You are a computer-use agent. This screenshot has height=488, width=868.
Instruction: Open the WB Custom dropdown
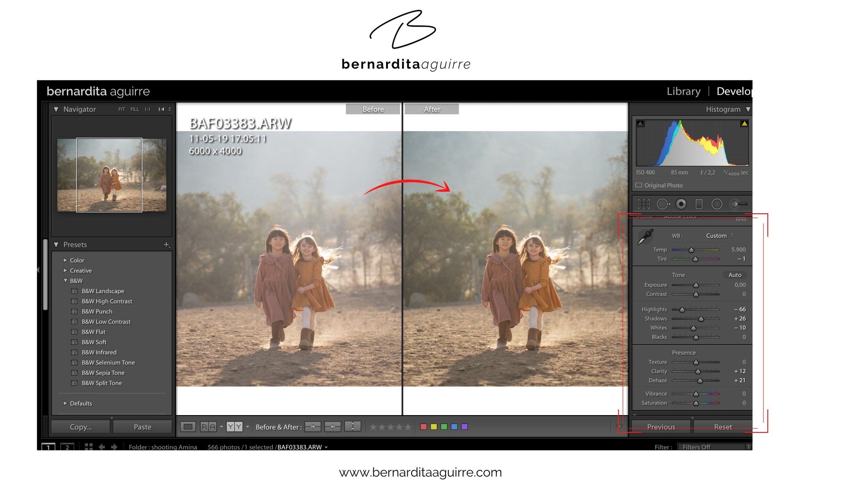click(x=719, y=236)
